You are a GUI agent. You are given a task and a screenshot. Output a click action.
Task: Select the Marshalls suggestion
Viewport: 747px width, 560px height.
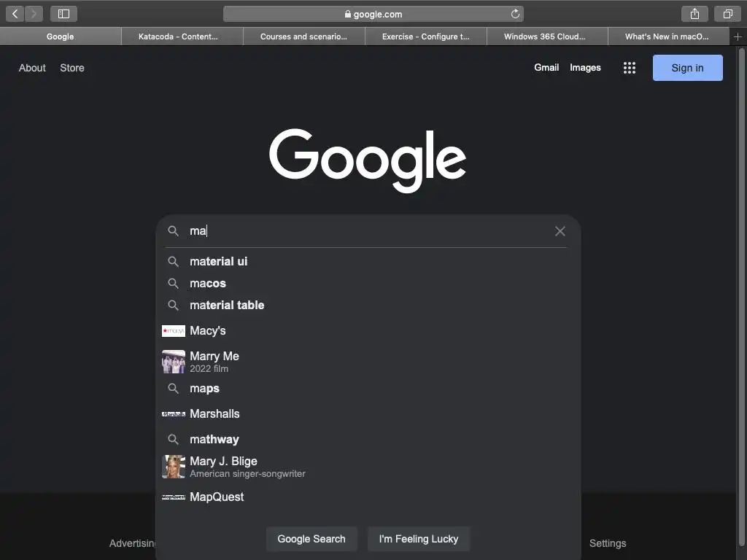tap(368, 414)
